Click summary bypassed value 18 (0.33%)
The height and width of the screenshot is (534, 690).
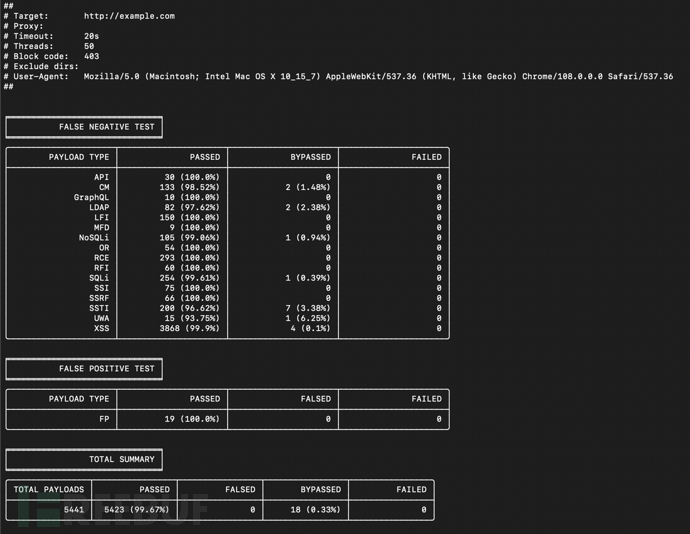(316, 510)
